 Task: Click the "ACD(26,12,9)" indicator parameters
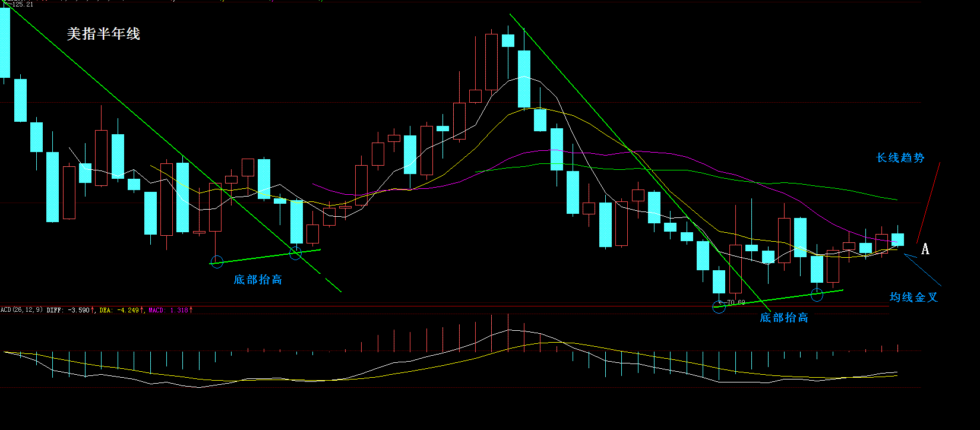click(21, 310)
